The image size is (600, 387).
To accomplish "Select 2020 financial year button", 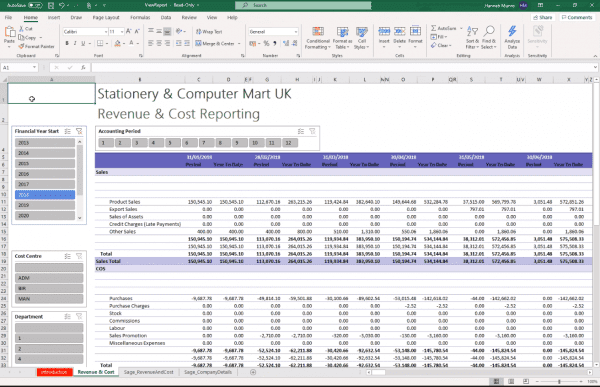I will (x=45, y=216).
